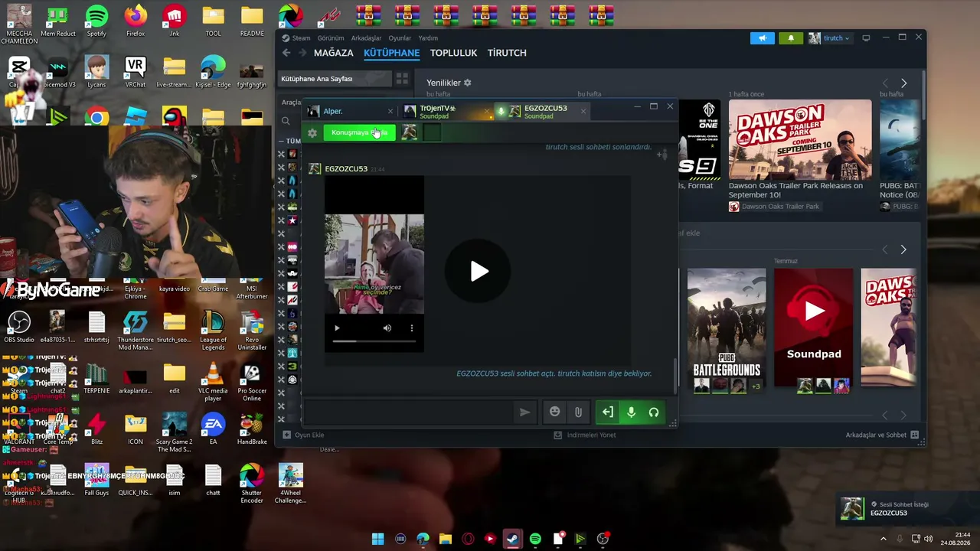The width and height of the screenshot is (980, 551).
Task: Click EGZOZCU53 avatar in voice chat bar
Action: pos(410,132)
